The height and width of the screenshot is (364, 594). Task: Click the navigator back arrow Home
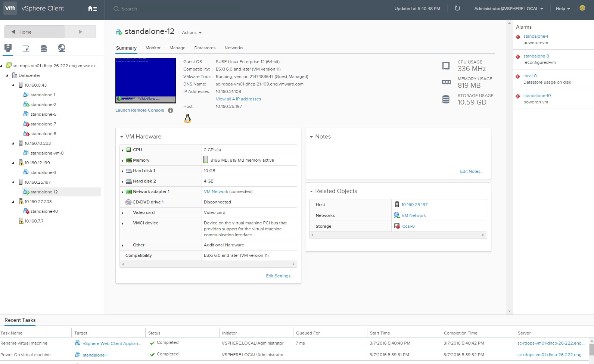tap(34, 32)
